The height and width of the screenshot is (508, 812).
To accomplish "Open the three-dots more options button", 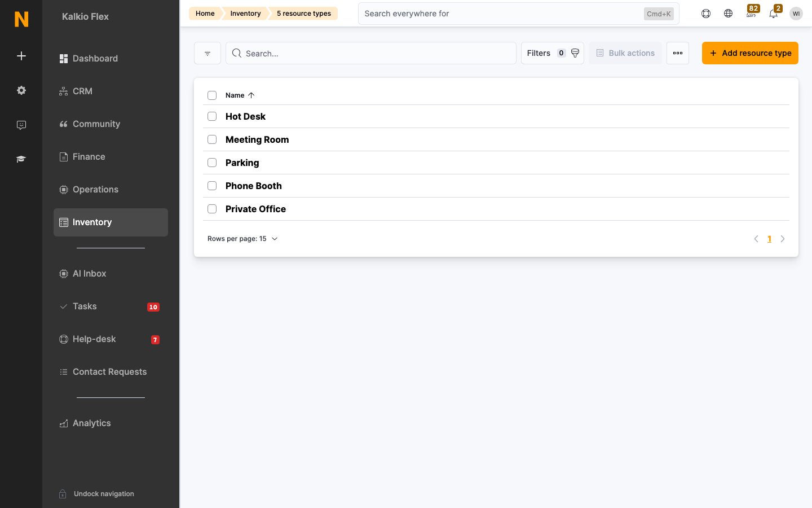I will coord(678,53).
